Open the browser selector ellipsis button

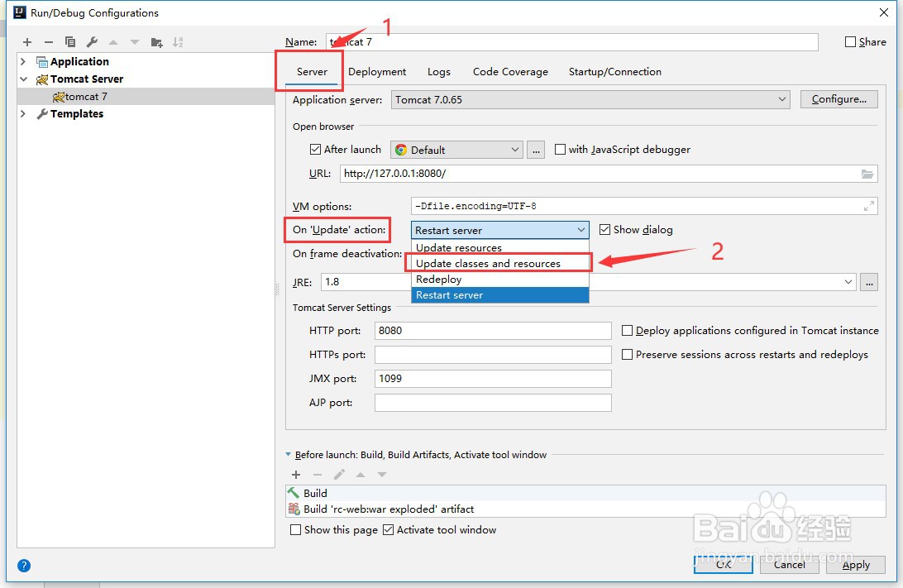(536, 150)
